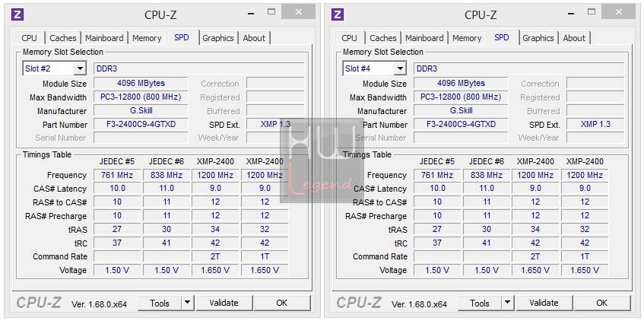Click Max Bandwidth PC3-12800 value in left window
The width and height of the screenshot is (644, 321).
coord(141,97)
